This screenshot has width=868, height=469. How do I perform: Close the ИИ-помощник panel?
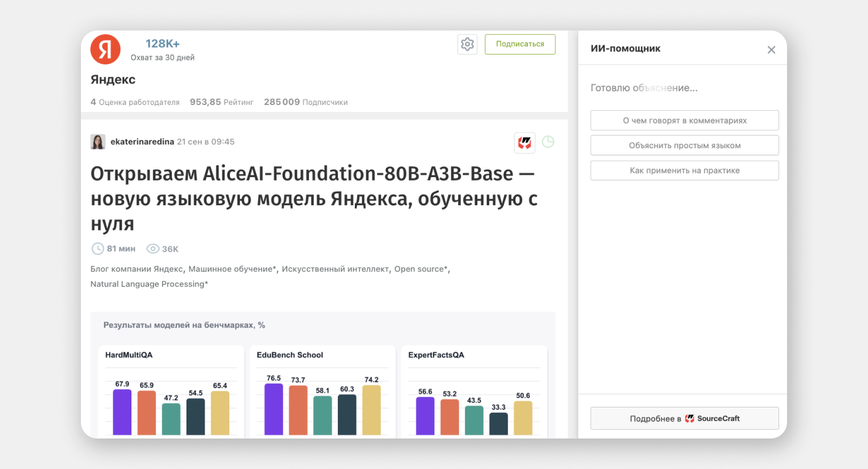(771, 50)
